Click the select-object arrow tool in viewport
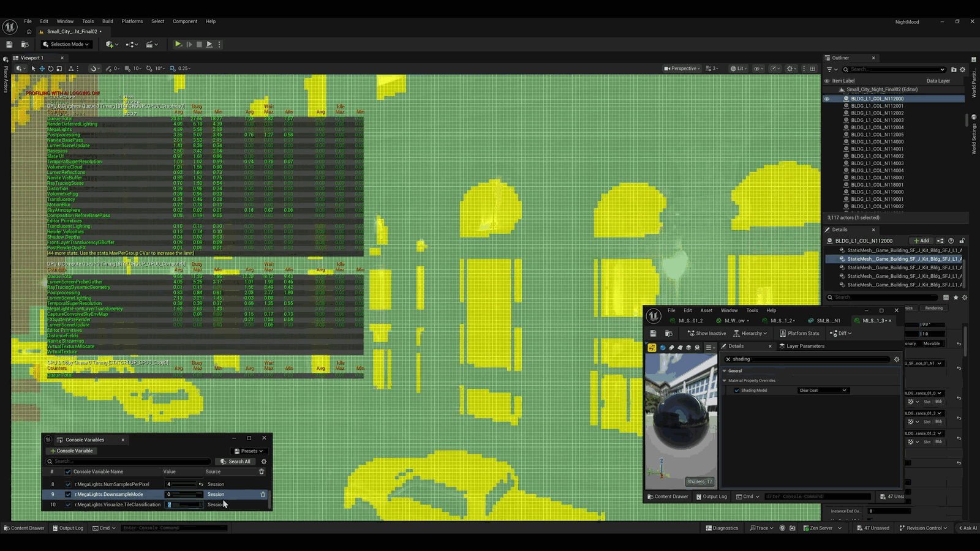This screenshot has height=551, width=980. click(34, 69)
